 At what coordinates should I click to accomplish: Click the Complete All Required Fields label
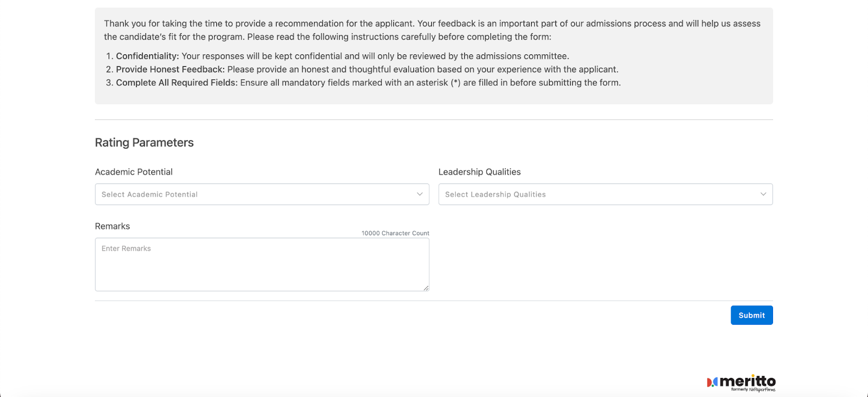[x=176, y=83]
